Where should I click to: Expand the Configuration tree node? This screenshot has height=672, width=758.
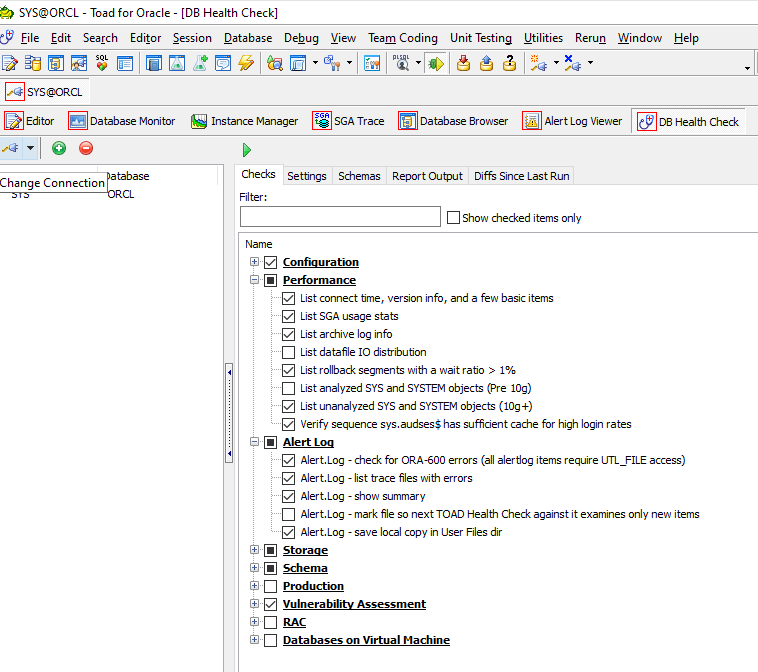click(x=254, y=262)
